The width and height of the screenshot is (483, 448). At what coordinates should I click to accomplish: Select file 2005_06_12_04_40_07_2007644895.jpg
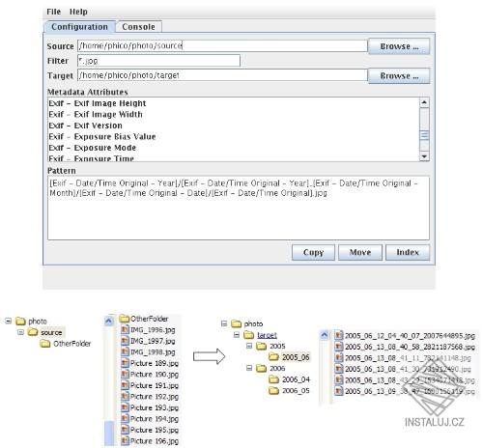point(405,336)
